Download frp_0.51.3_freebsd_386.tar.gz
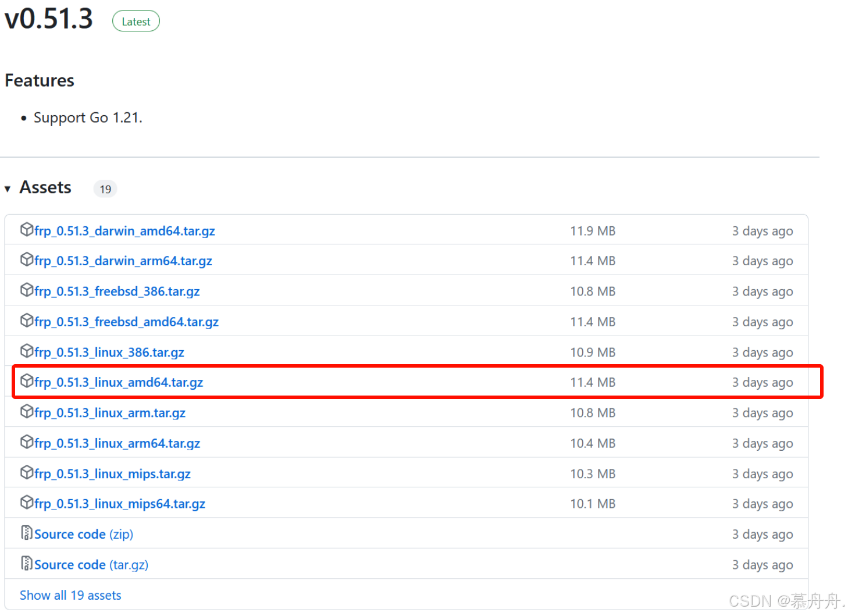 coord(117,291)
